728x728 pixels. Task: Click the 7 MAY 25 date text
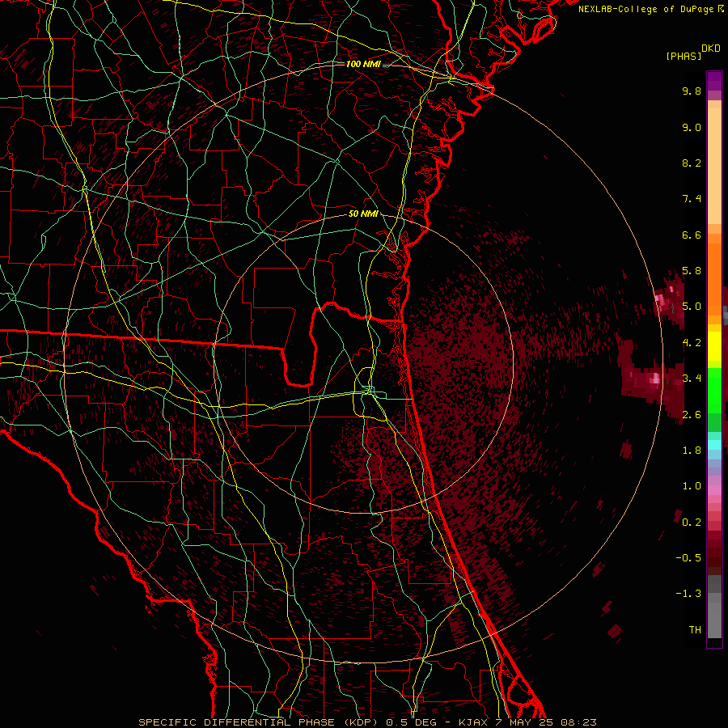tap(523, 722)
